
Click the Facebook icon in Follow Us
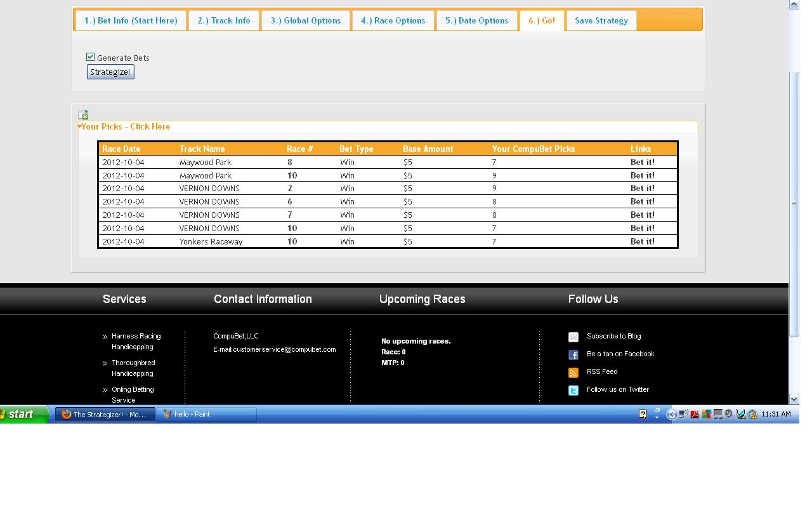click(x=573, y=355)
